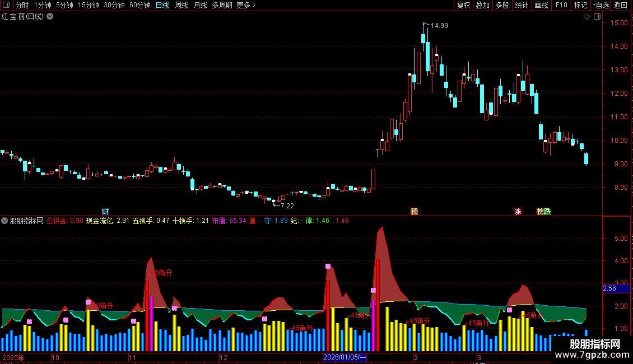This screenshot has height=364, width=633.
Task: Expand the 更多 period options
Action: point(246,5)
